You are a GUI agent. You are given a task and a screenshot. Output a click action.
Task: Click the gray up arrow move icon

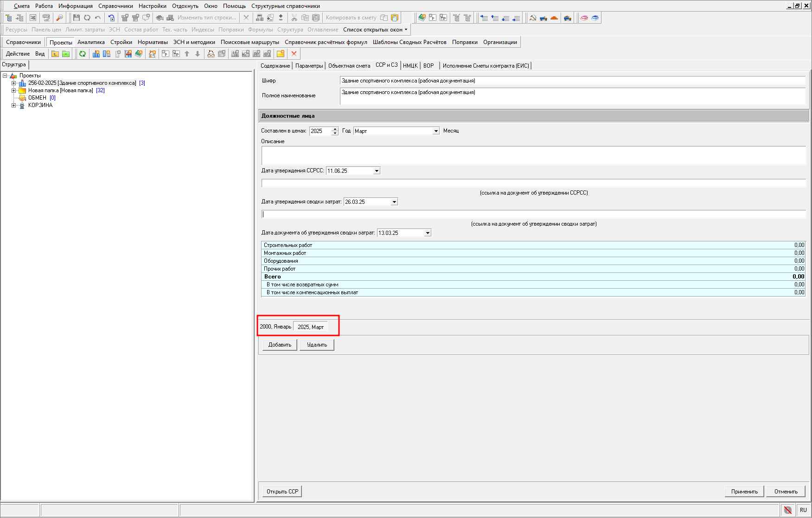[187, 54]
